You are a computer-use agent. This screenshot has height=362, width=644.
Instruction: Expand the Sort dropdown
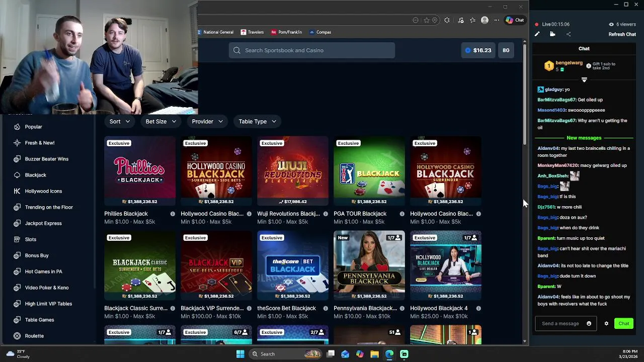(x=120, y=121)
